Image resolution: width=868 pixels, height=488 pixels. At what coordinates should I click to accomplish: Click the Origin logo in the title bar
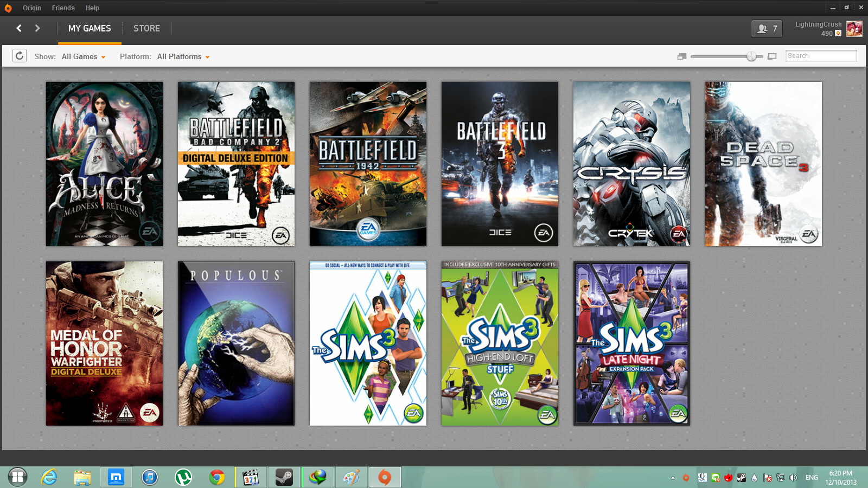click(8, 8)
